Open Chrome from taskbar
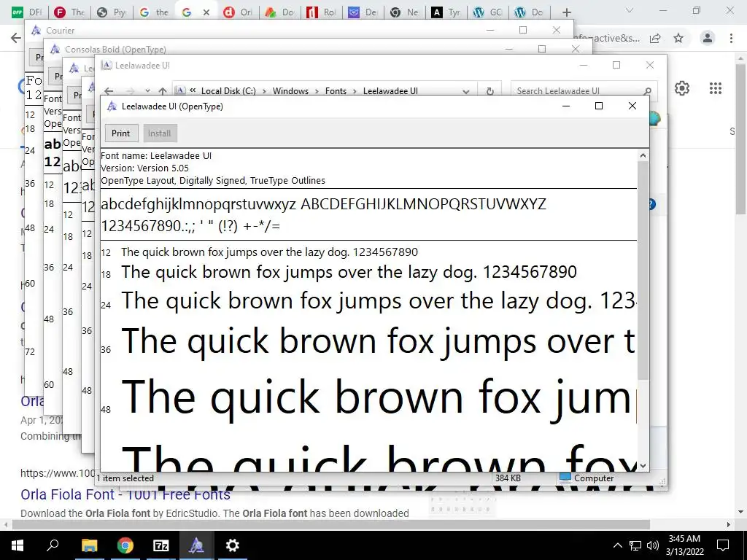The image size is (747, 560). [125, 545]
